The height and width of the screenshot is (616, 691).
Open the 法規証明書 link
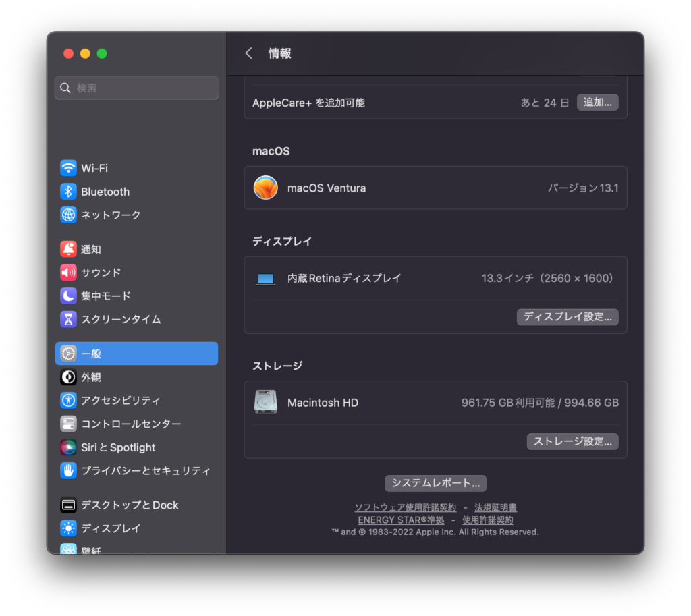495,507
